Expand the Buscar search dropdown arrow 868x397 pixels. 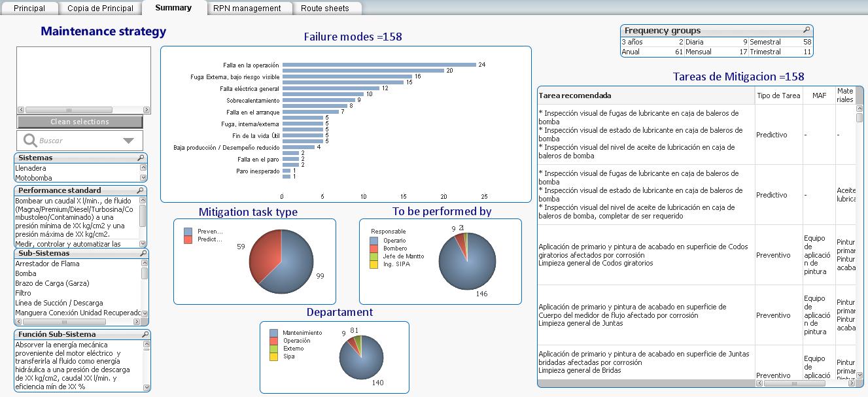pyautogui.click(x=128, y=141)
